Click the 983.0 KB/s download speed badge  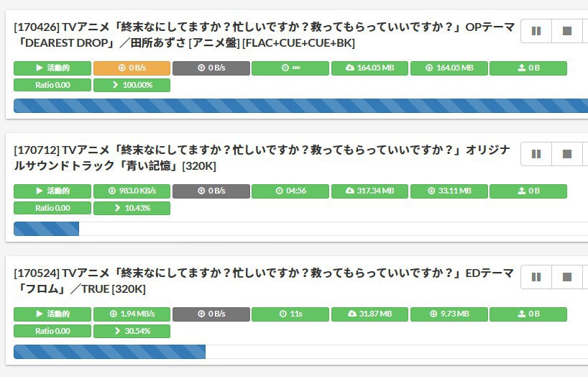click(132, 191)
